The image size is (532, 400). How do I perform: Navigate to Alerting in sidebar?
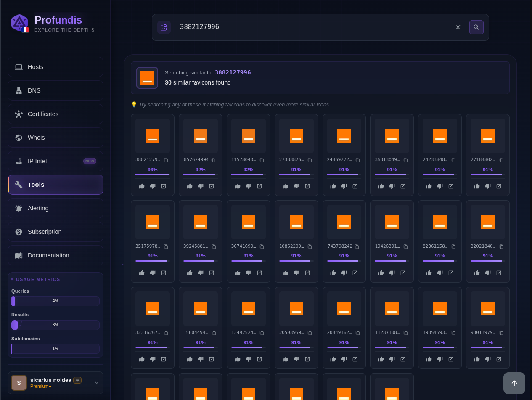[x=56, y=208]
